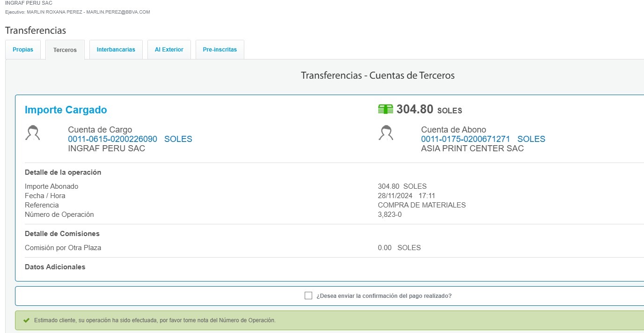
Task: Switch to the Interbancarias tab
Action: click(116, 50)
